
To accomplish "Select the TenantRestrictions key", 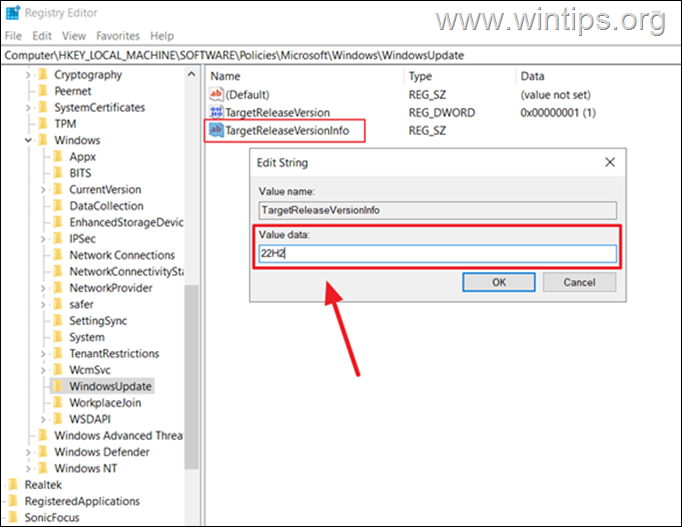I will pyautogui.click(x=114, y=354).
